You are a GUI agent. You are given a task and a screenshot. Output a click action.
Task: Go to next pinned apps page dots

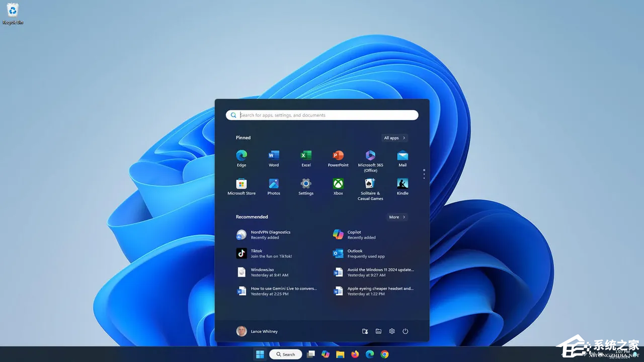424,174
